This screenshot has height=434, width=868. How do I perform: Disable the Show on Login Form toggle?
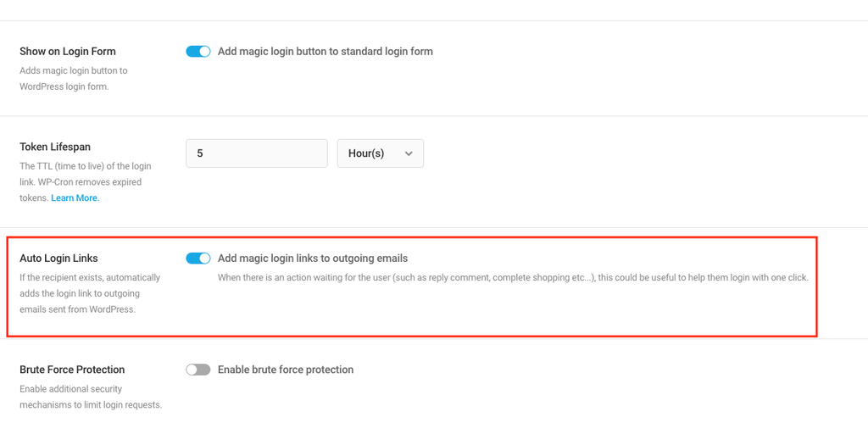[198, 52]
